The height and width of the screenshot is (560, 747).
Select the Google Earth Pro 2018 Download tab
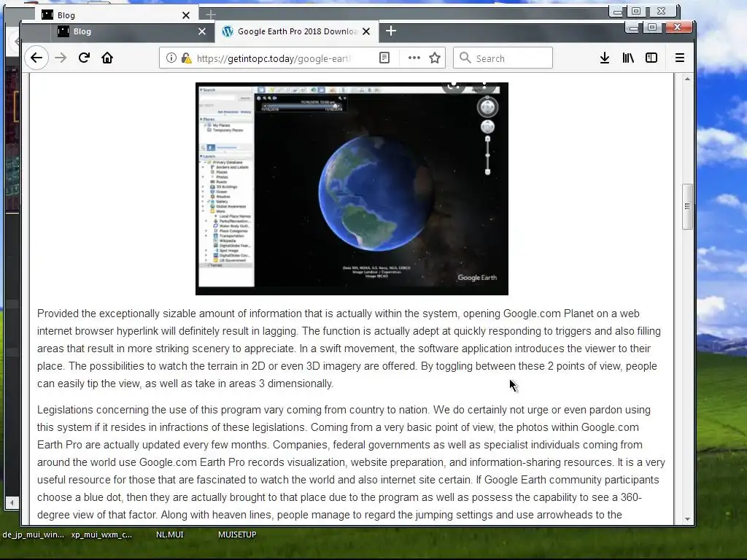pyautogui.click(x=297, y=31)
